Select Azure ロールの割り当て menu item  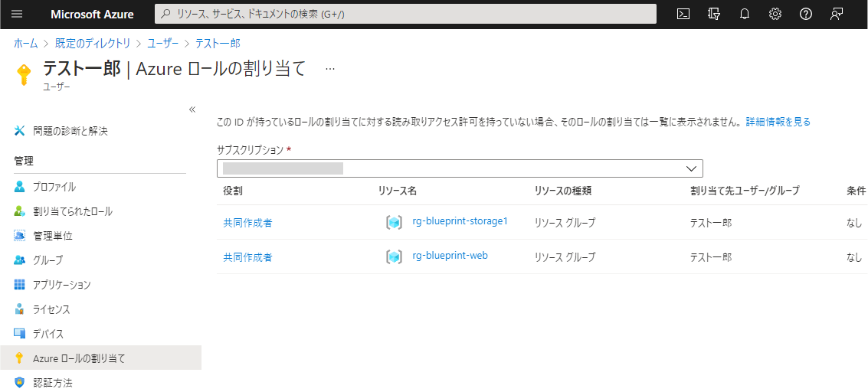pos(101,358)
